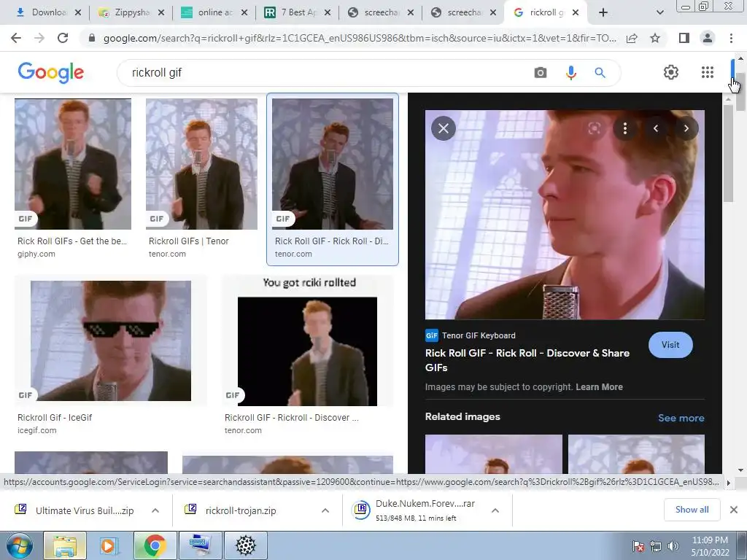Expand options for rickroll-trojan.zip download
Viewport: 747px width, 560px height.
325,510
